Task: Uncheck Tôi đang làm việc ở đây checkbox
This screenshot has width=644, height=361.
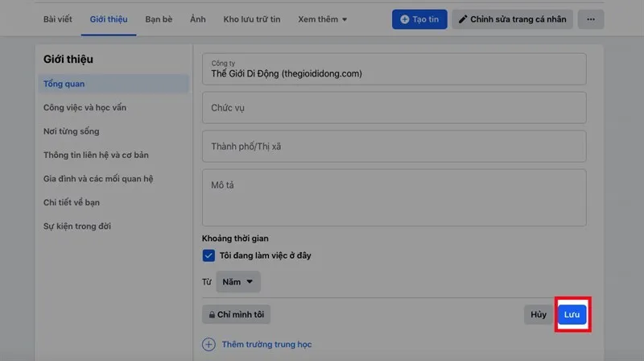Action: click(208, 255)
